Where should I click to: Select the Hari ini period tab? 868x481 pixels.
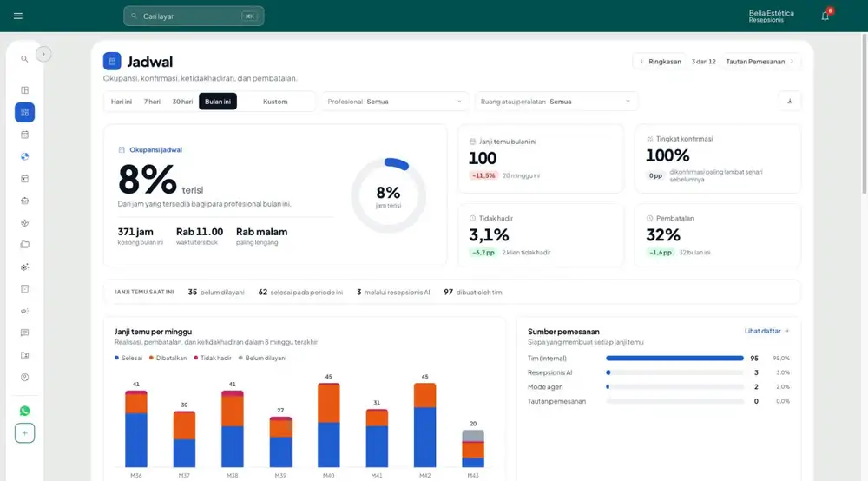[x=122, y=102]
